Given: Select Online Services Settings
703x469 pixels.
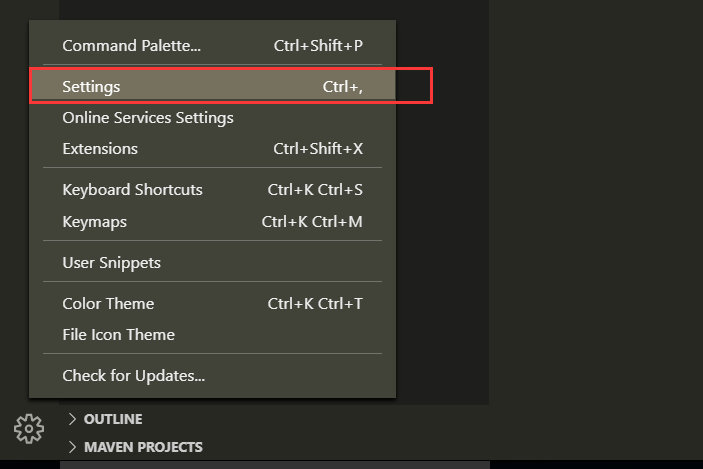Looking at the screenshot, I should (148, 118).
